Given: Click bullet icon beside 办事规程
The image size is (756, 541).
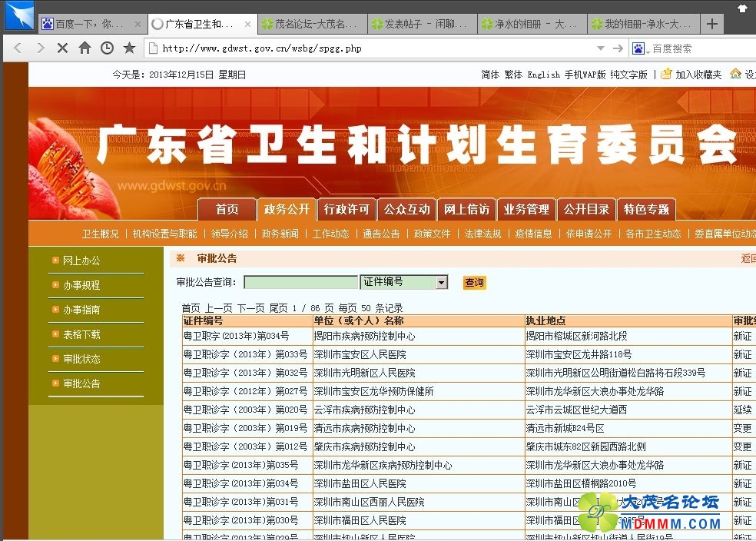Looking at the screenshot, I should click(x=55, y=285).
